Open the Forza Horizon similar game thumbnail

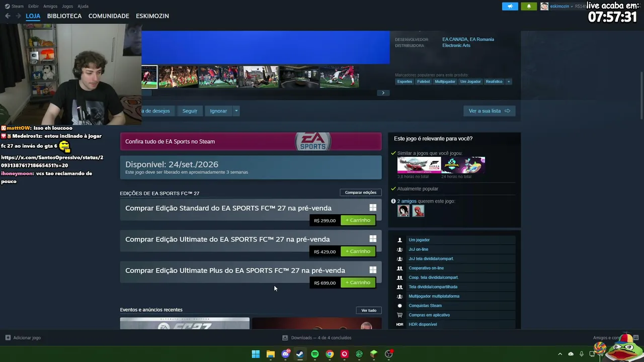coord(419,165)
